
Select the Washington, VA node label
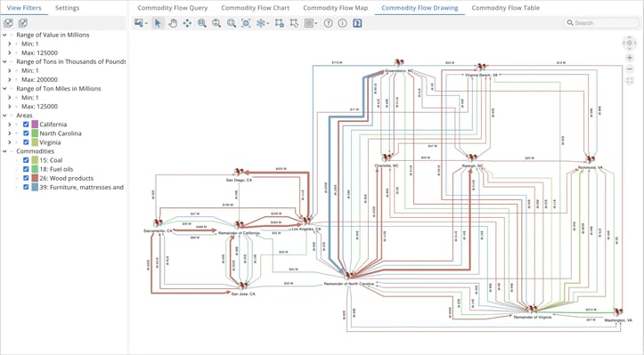tap(618, 320)
